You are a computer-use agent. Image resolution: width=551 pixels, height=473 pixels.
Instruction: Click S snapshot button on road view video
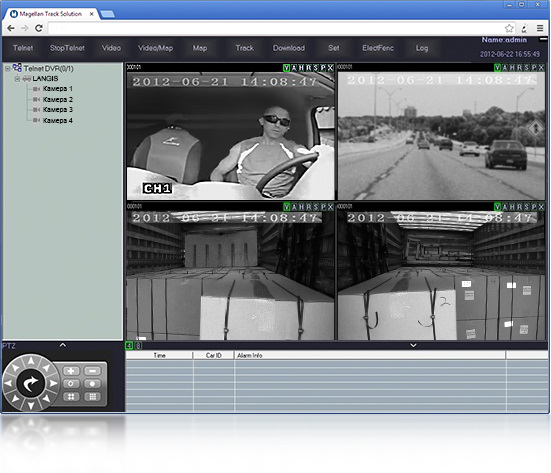pyautogui.click(x=527, y=67)
